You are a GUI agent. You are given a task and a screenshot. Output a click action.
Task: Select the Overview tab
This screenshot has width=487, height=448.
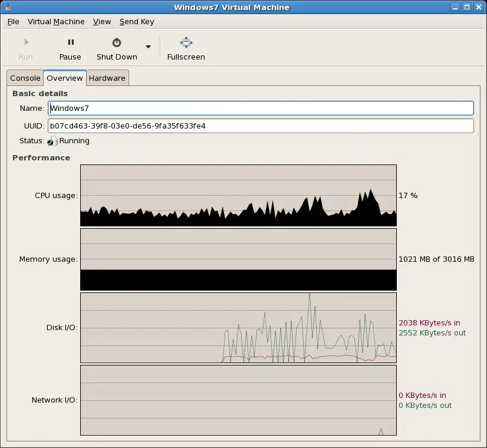65,78
